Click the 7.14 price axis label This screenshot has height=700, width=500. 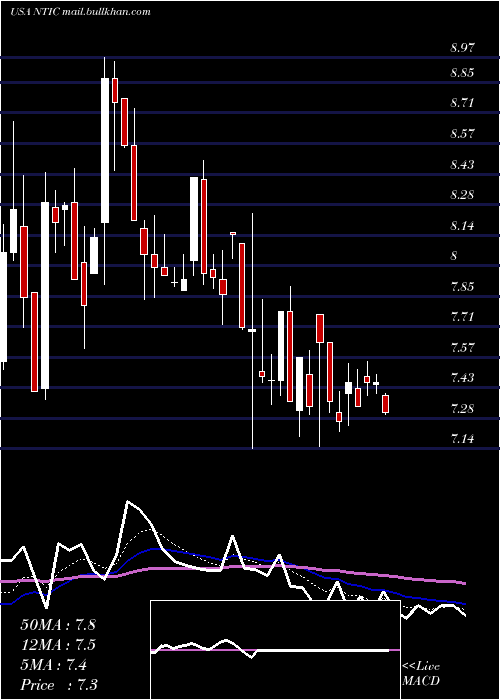(x=463, y=439)
